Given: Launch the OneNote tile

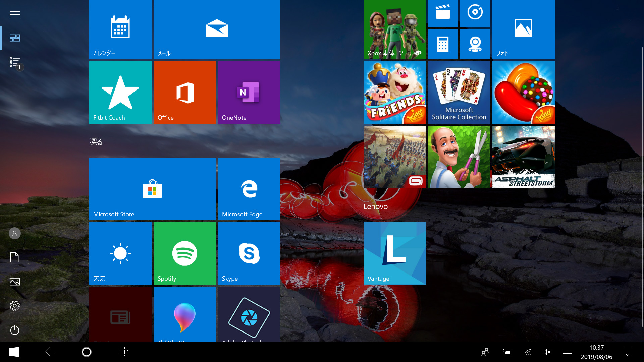Looking at the screenshot, I should (x=249, y=93).
